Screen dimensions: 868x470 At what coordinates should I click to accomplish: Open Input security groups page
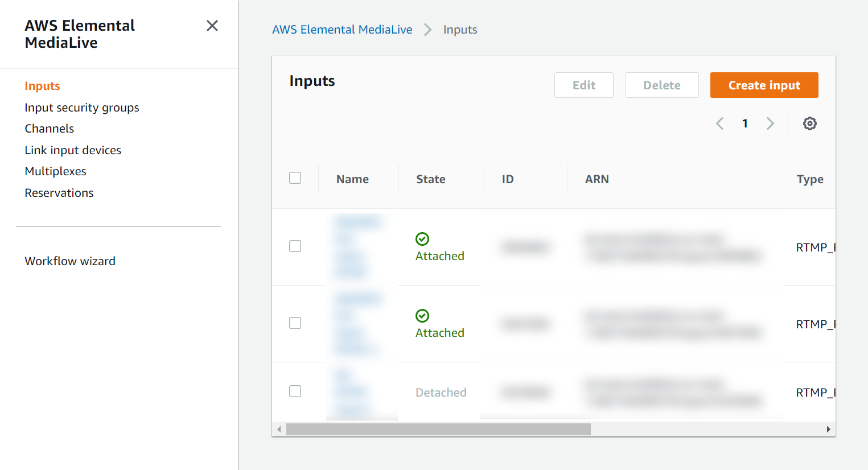(x=82, y=108)
